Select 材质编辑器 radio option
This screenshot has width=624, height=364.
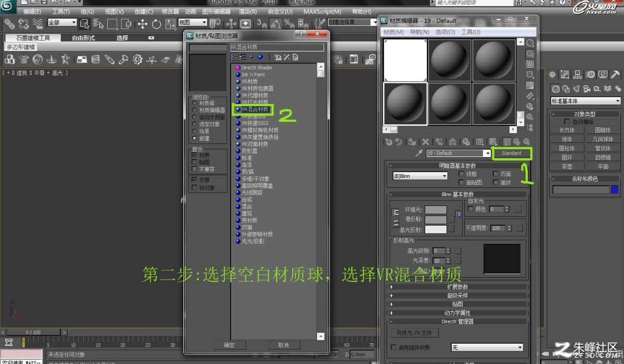point(194,110)
